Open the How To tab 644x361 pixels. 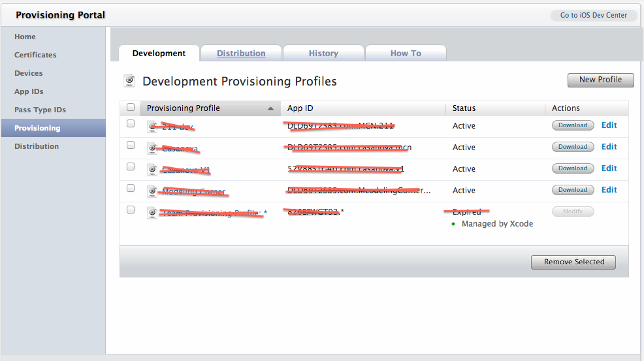pos(406,54)
